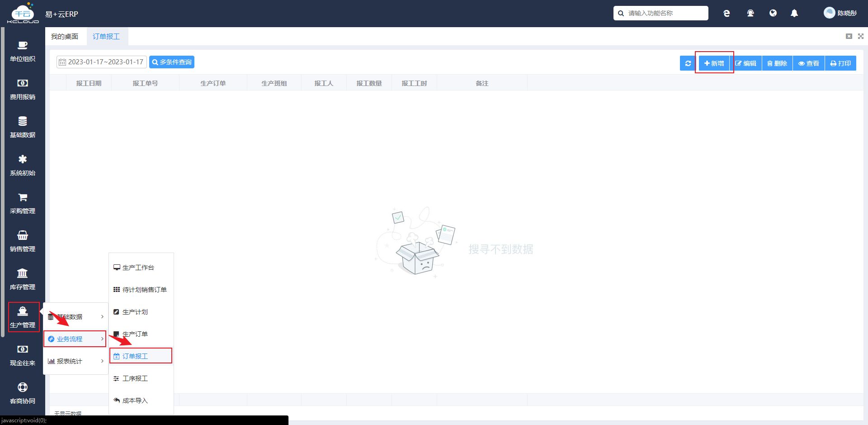Open 成本导入 from the flyout menu
Screen dimensions: 868x425
(141, 401)
